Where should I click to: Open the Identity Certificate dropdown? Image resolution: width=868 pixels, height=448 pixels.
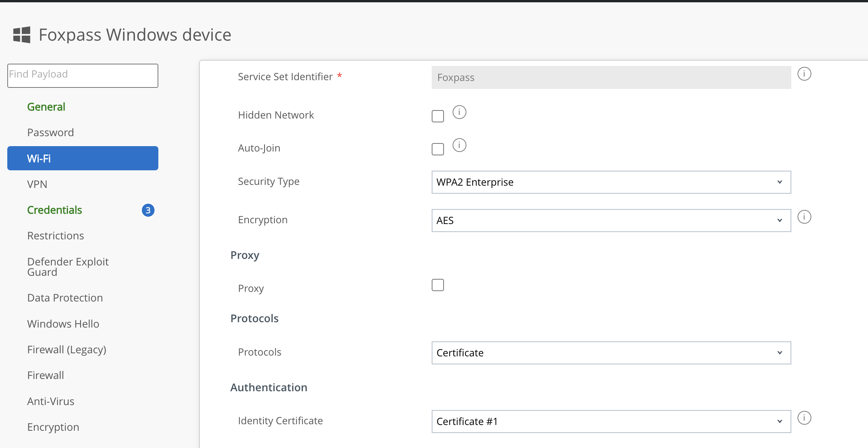611,422
